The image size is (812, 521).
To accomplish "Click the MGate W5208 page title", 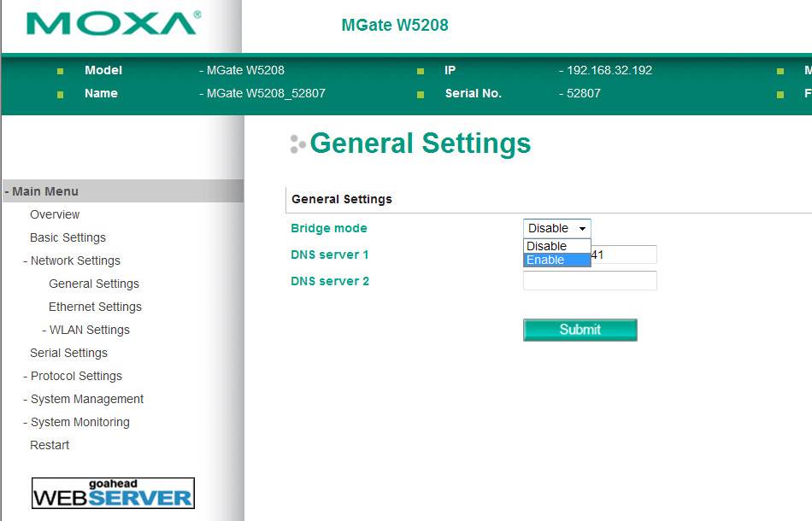I will tap(395, 25).
